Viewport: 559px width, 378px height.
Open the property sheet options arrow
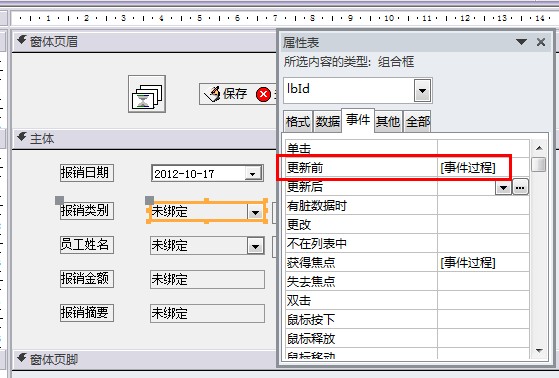(x=521, y=42)
